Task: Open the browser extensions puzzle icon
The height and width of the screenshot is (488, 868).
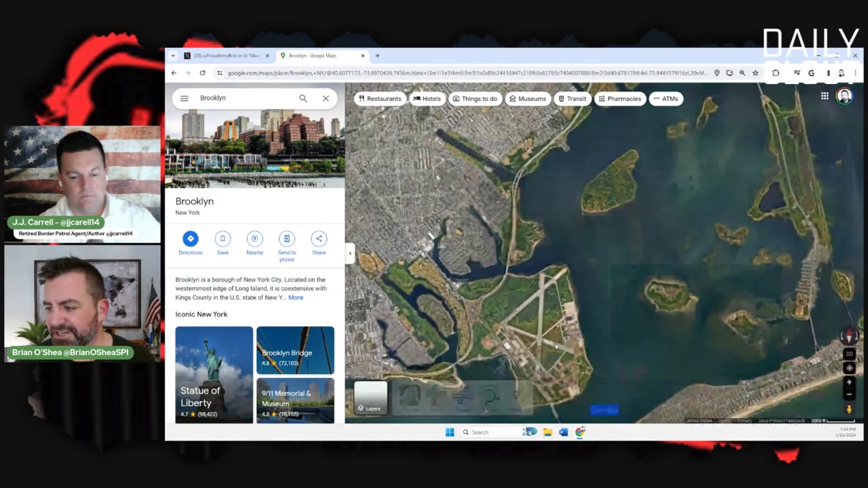Action: (776, 73)
